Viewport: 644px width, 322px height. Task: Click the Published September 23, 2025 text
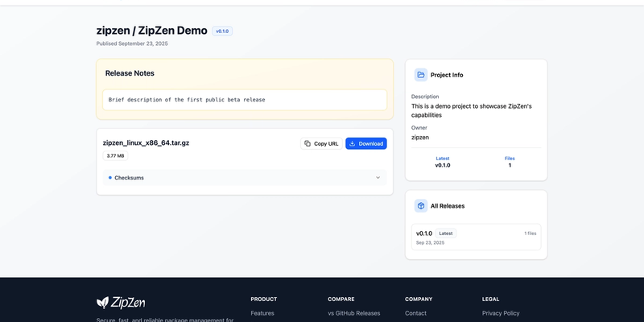pyautogui.click(x=132, y=43)
